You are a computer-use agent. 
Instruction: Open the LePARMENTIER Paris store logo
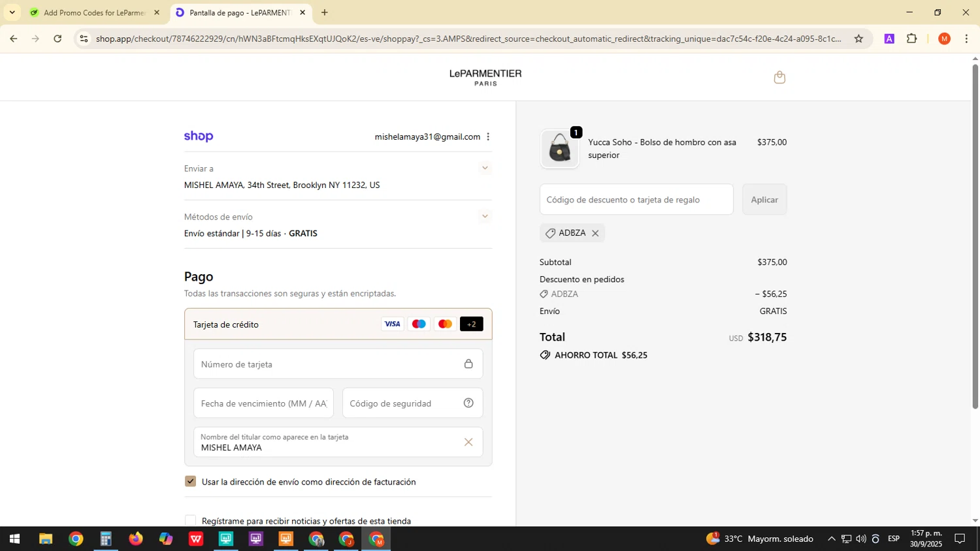point(485,78)
